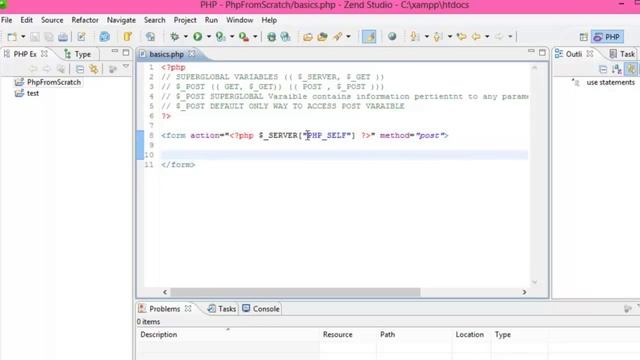Select the PhpFromScratch project
The width and height of the screenshot is (640, 360).
pos(54,82)
